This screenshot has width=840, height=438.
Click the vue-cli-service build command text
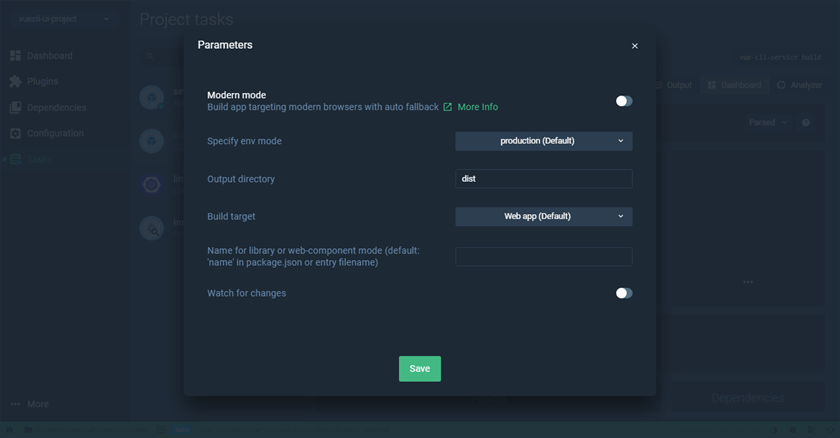(x=780, y=57)
